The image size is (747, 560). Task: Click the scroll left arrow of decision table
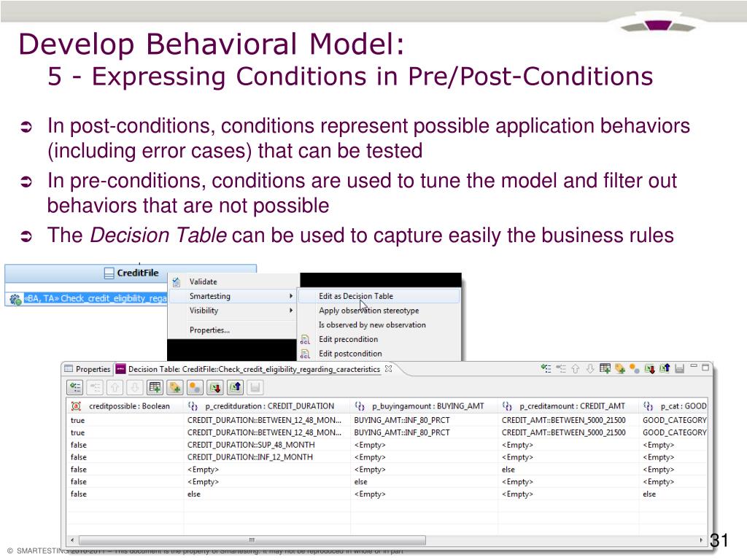coord(72,540)
